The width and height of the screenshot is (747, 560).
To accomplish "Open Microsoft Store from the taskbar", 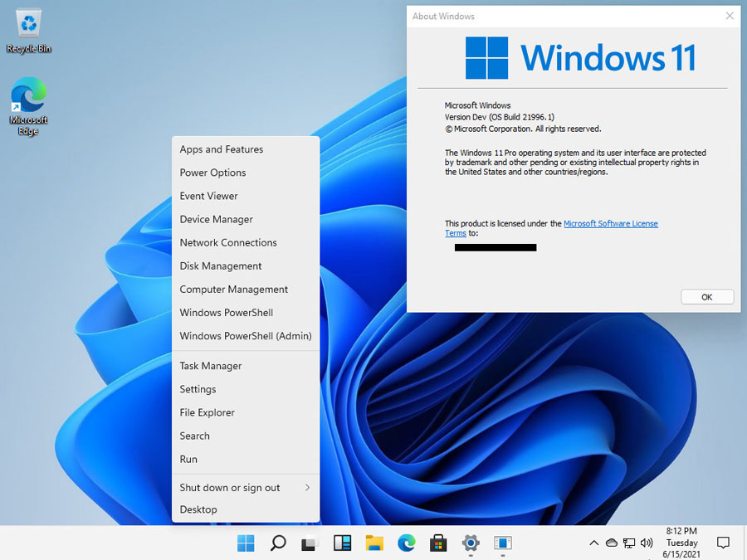I will tap(438, 543).
